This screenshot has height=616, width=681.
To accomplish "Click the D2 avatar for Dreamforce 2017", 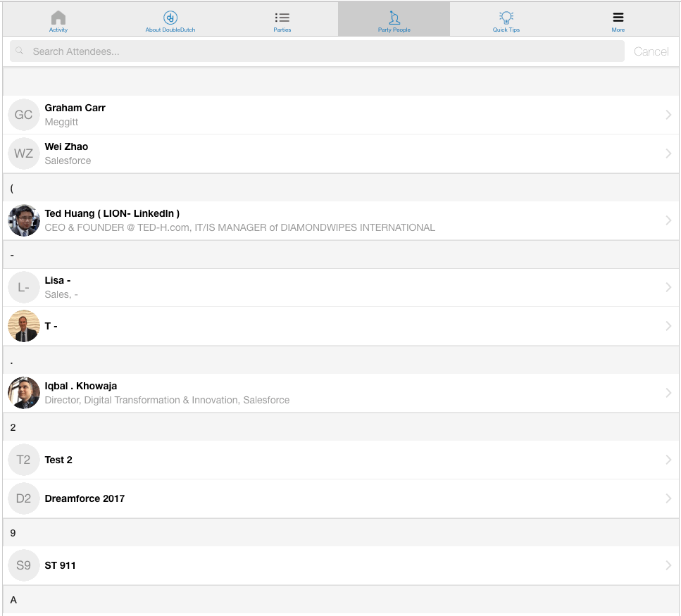I will pos(24,498).
